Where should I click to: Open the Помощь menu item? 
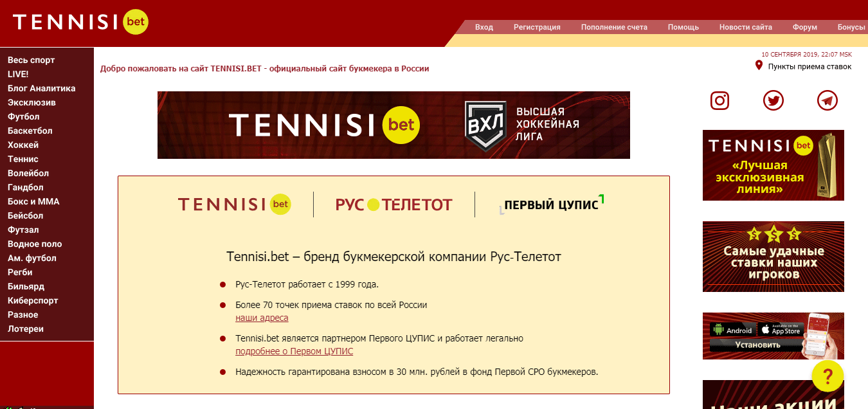coord(683,27)
